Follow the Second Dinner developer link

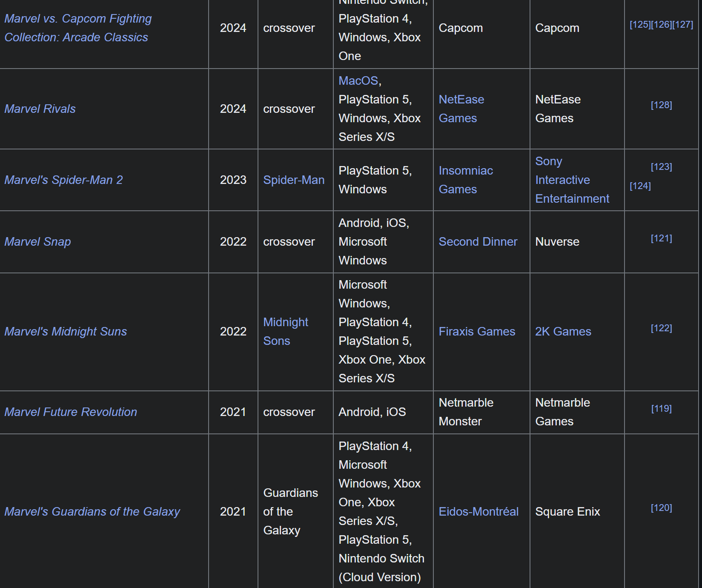478,242
